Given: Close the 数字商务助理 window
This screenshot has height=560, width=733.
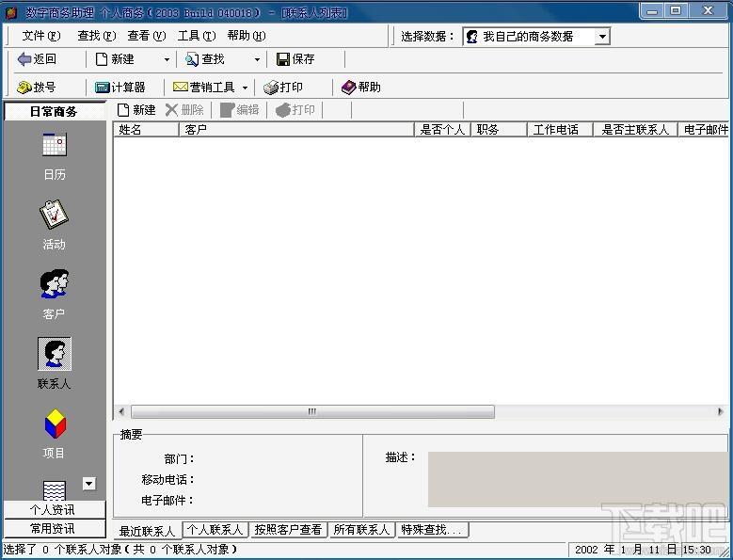Looking at the screenshot, I should pos(709,10).
